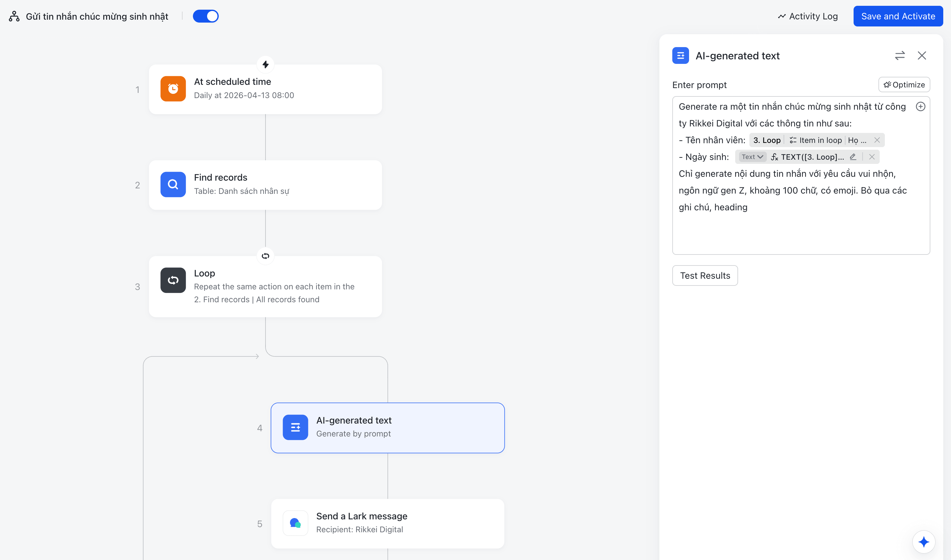Click the Test Results button
951x560 pixels.
tap(705, 275)
